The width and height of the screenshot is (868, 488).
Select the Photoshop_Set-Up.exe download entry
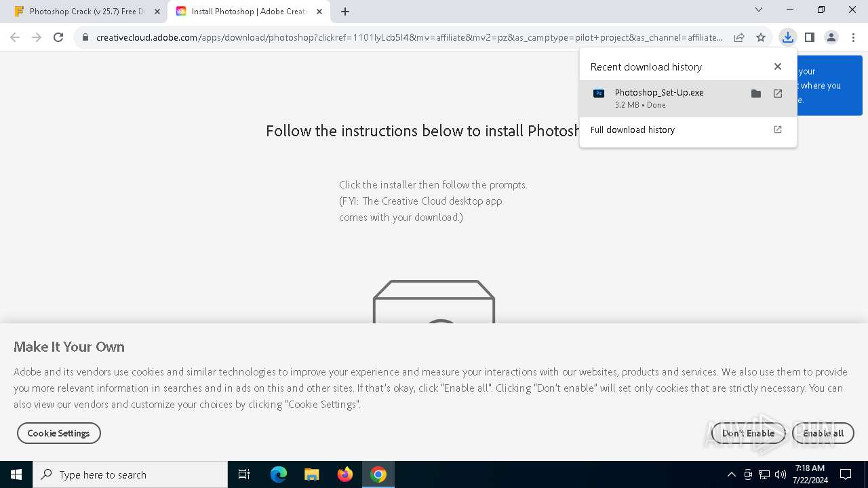coord(688,98)
